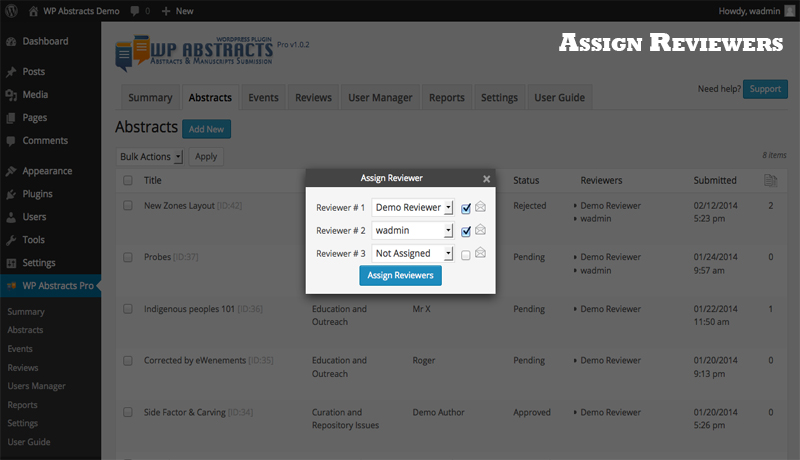Viewport: 800px width, 460px height.
Task: Click the WP Abstracts plugin logo
Action: [x=194, y=53]
